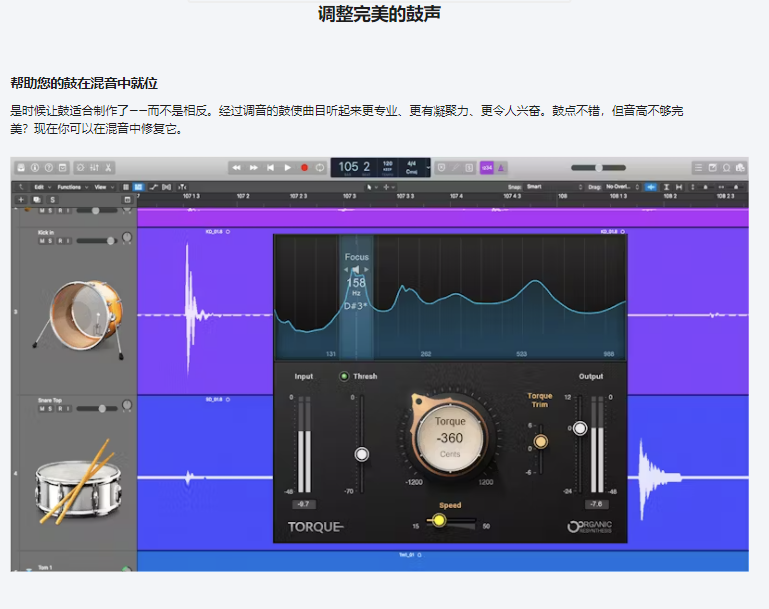Select the snare drum track icon
The width and height of the screenshot is (769, 609).
click(x=78, y=481)
